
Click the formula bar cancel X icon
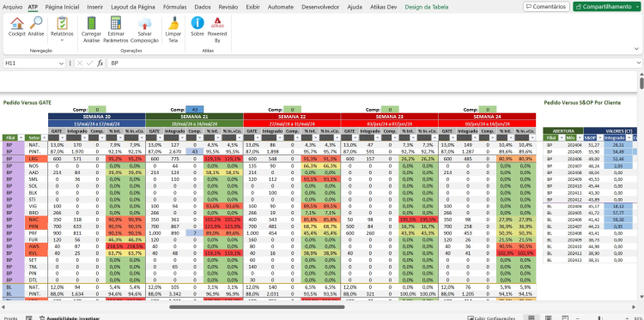point(80,63)
